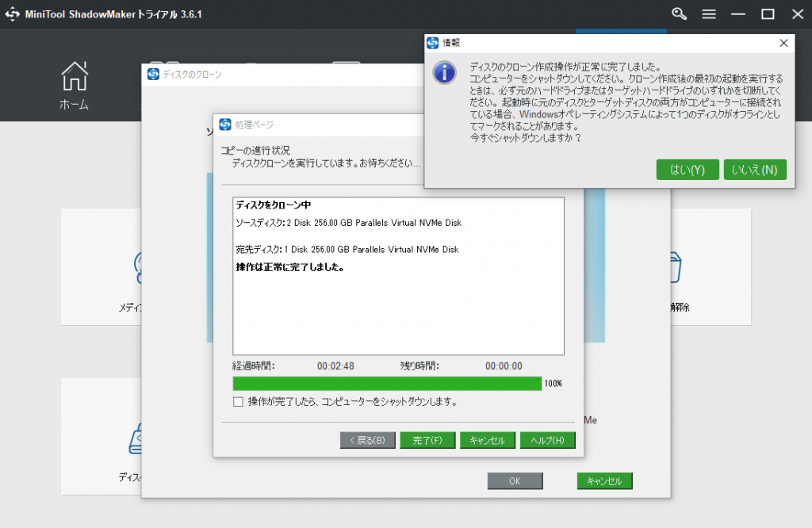The image size is (812, 528).
Task: Click elapsed time value 00:02:48
Action: (335, 366)
